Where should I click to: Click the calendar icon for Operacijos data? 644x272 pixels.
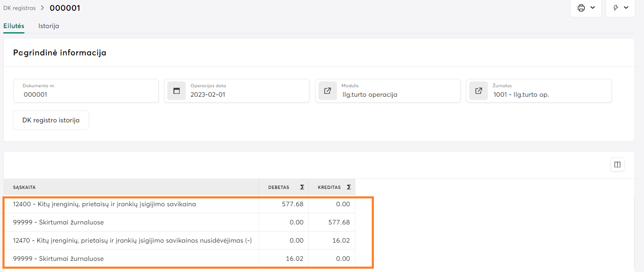click(177, 91)
